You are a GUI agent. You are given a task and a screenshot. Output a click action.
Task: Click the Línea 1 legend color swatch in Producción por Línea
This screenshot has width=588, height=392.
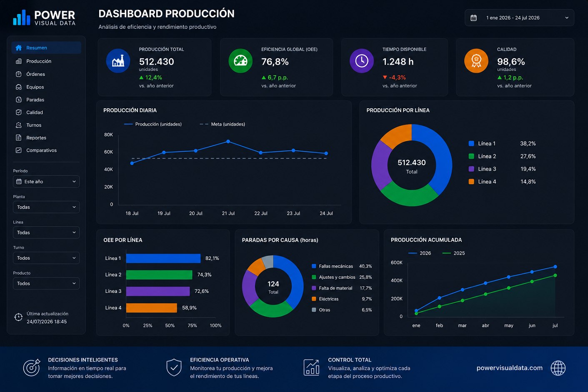click(471, 143)
